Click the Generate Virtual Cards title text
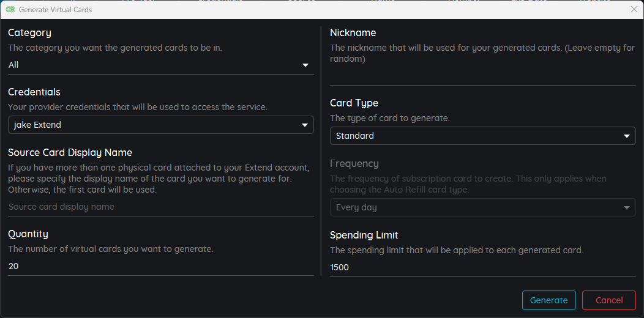The image size is (644, 318). (56, 9)
